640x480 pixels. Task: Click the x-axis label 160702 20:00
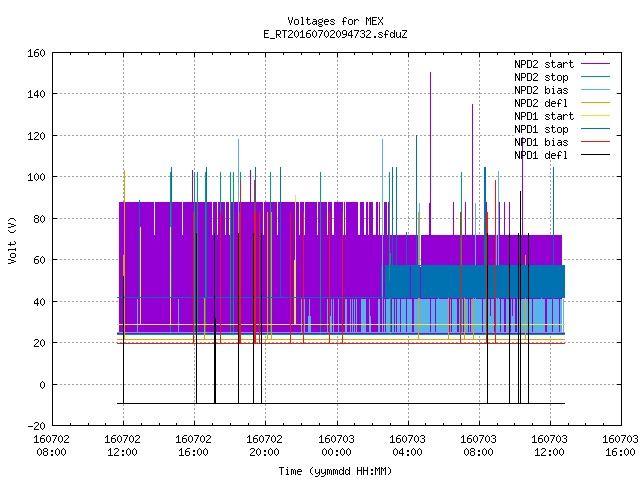click(264, 446)
